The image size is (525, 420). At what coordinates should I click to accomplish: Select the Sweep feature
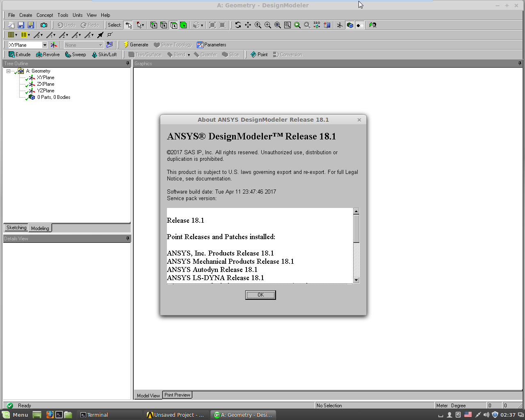[x=75, y=55]
